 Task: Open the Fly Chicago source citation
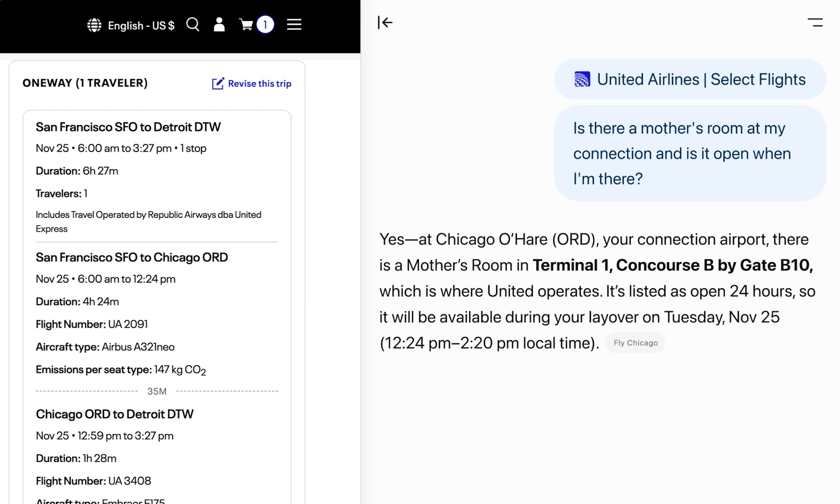[635, 343]
